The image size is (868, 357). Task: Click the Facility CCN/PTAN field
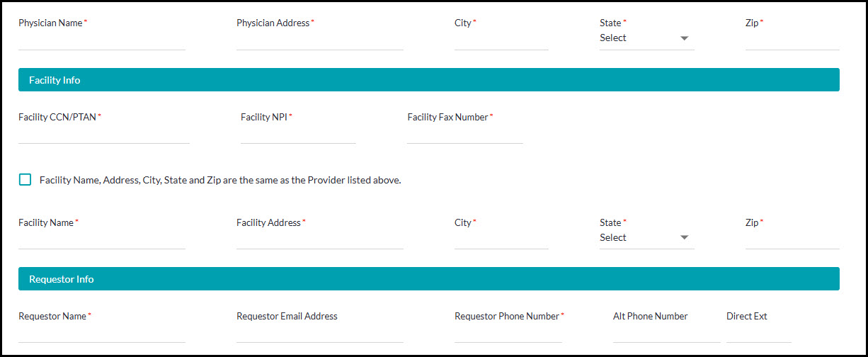click(104, 134)
